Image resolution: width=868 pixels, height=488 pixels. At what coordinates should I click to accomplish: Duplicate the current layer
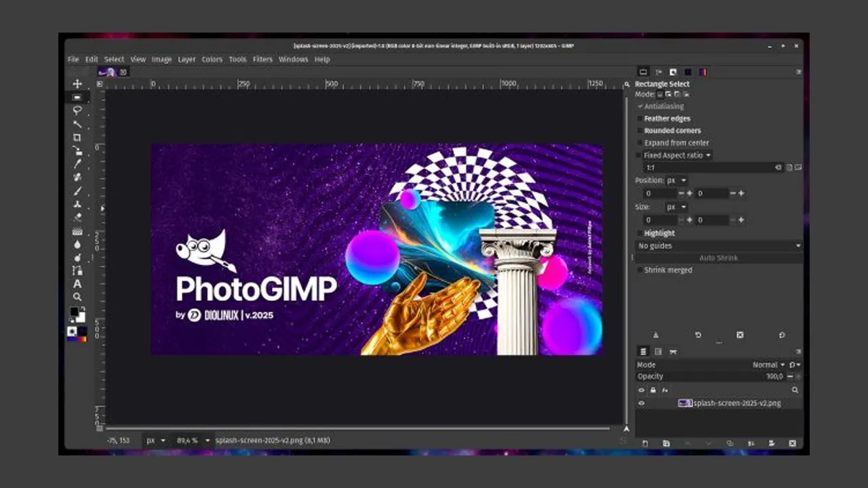(x=730, y=443)
